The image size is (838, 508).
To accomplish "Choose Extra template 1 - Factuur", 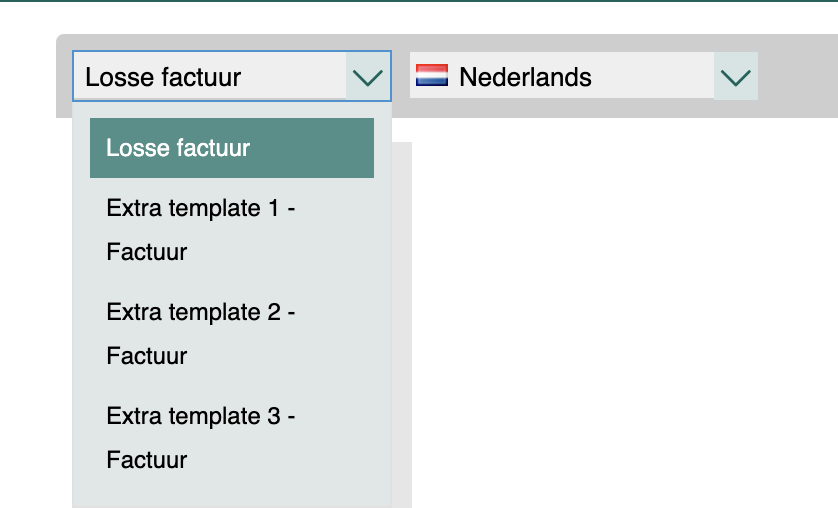I will pyautogui.click(x=232, y=230).
